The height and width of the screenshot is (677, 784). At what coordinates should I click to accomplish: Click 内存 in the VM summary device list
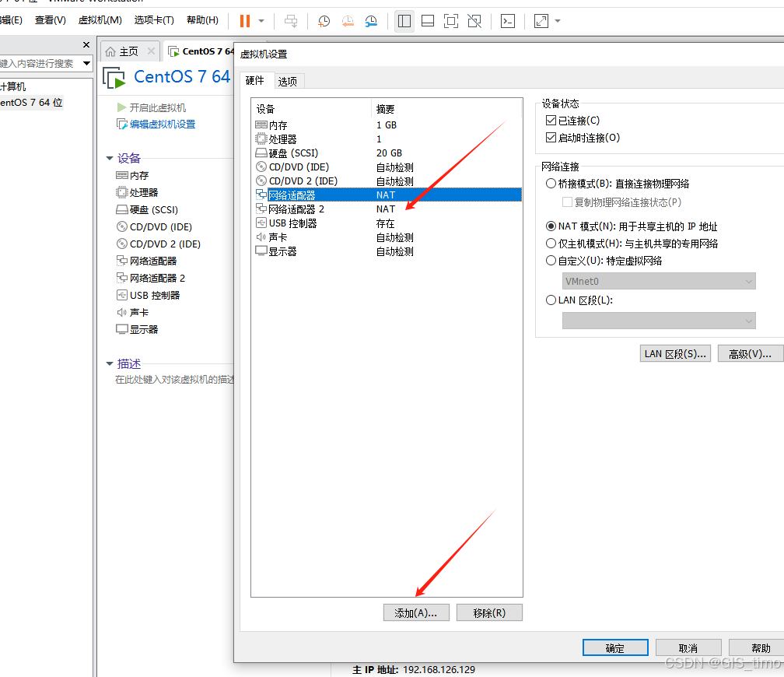coord(132,176)
